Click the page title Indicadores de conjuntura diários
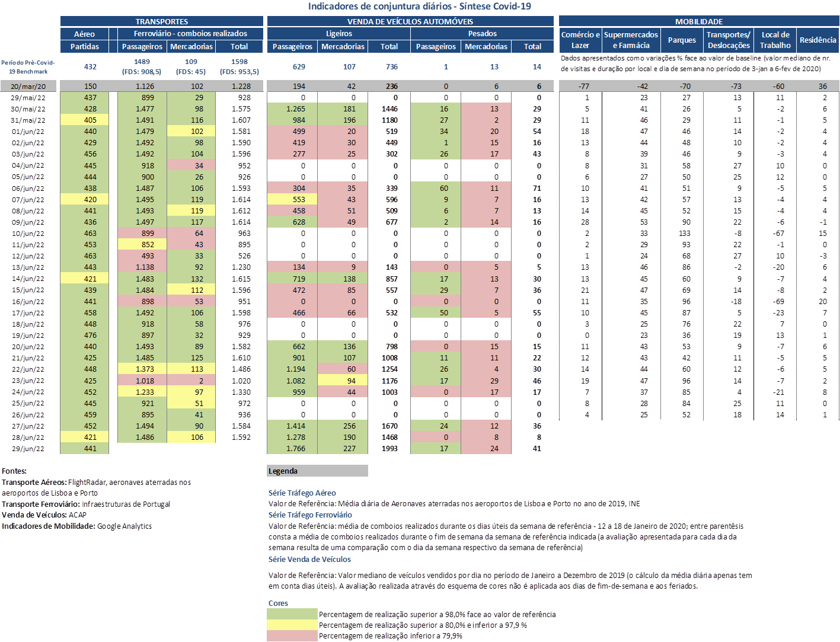This screenshot has height=642, width=840. (x=420, y=7)
